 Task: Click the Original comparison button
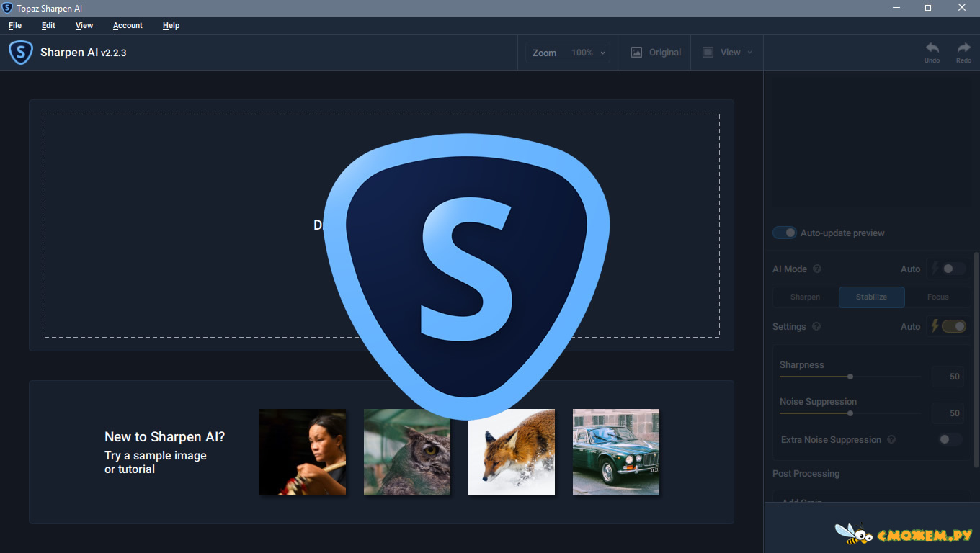point(656,53)
